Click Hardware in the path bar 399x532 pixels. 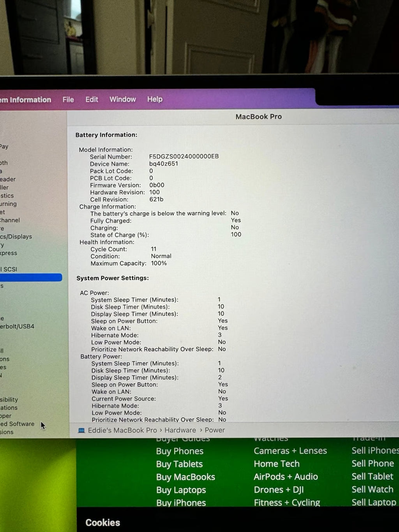(180, 430)
